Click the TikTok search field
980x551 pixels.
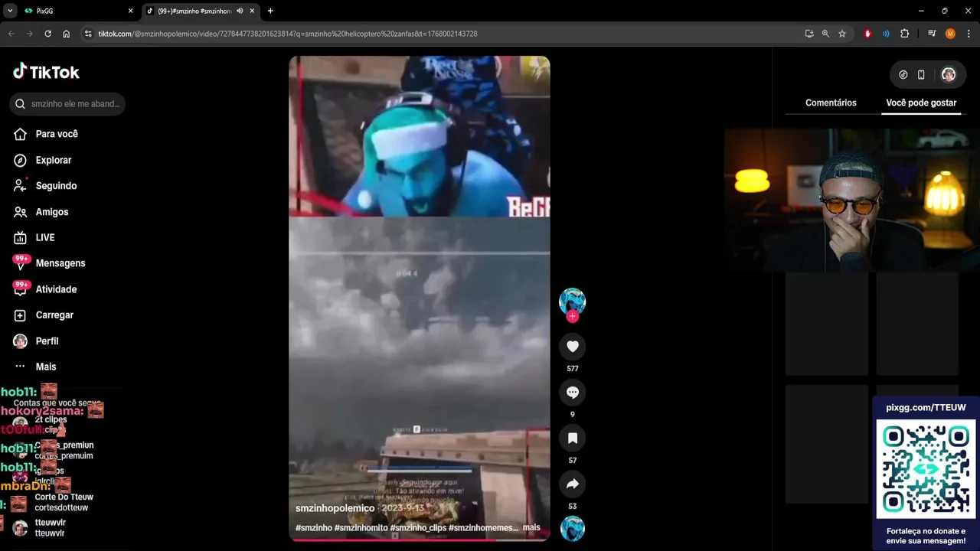coord(67,104)
